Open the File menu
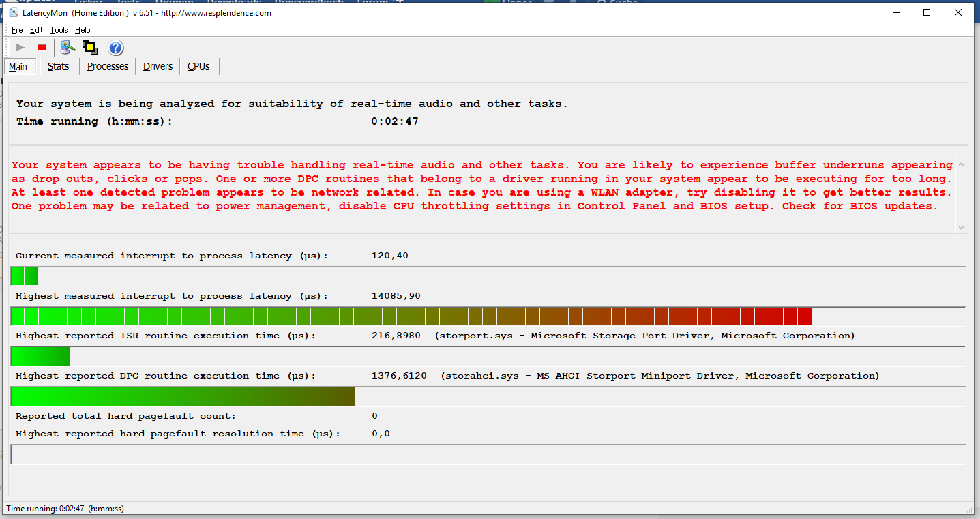 coord(17,30)
